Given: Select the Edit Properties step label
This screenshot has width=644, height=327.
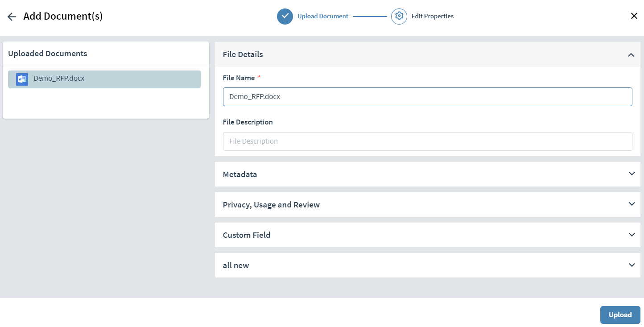Looking at the screenshot, I should click(433, 16).
